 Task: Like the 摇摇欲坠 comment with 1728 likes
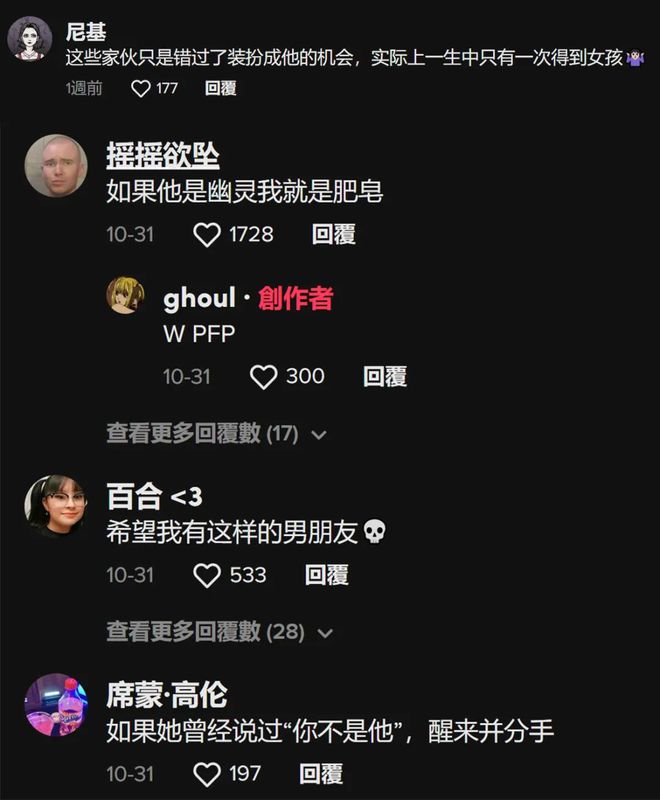click(x=207, y=235)
